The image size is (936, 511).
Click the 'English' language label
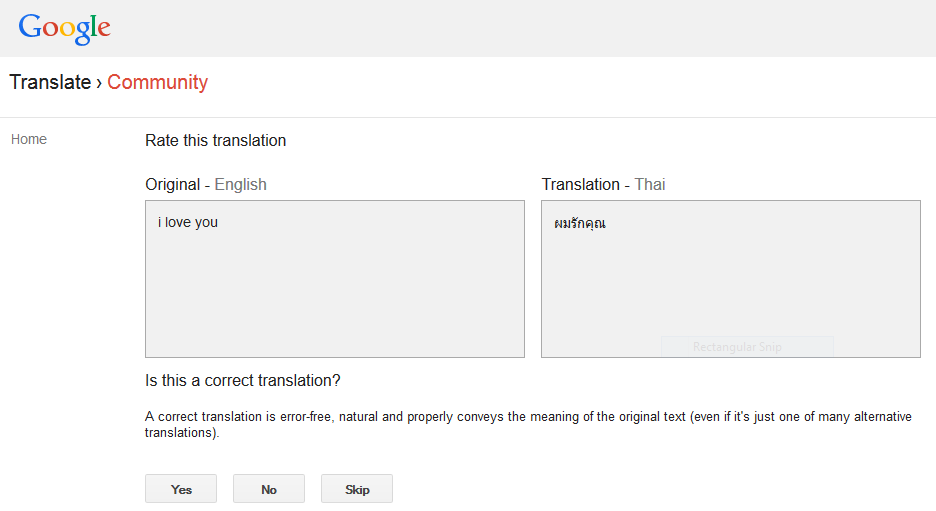(x=241, y=184)
